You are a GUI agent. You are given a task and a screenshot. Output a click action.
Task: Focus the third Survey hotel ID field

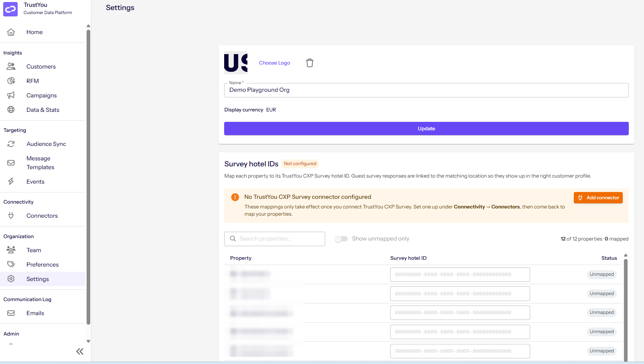point(460,313)
